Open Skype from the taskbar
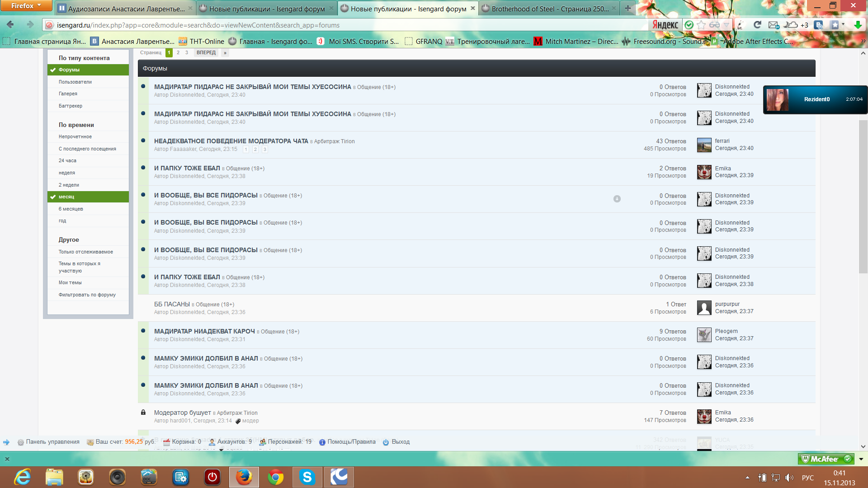The width and height of the screenshot is (868, 488). [307, 477]
